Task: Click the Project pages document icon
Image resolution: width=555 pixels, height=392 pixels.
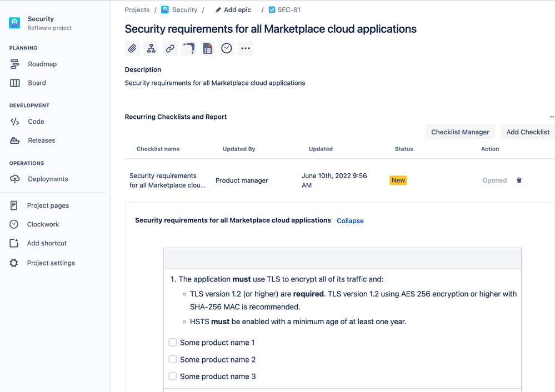Action: [14, 205]
